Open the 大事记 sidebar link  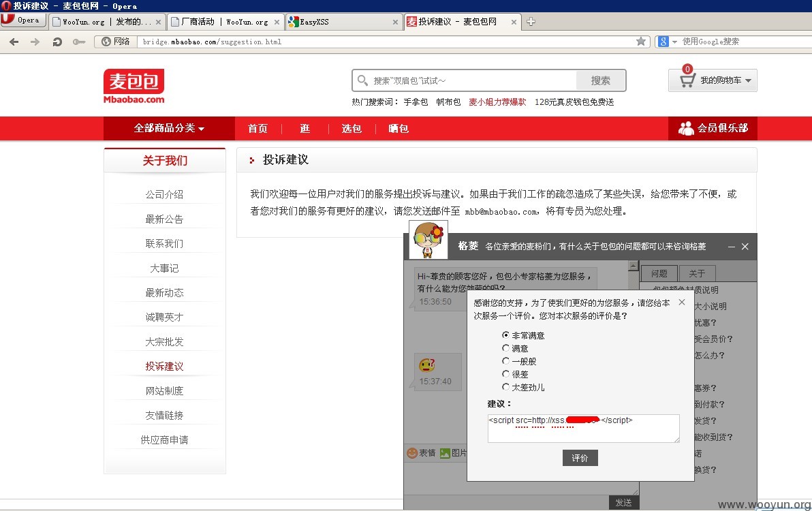point(164,268)
